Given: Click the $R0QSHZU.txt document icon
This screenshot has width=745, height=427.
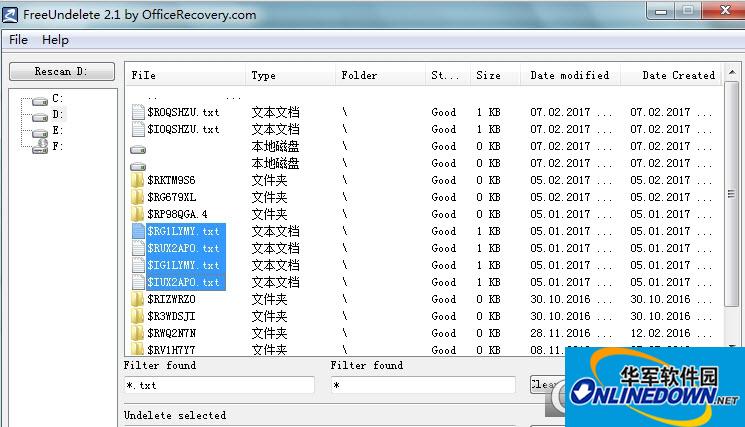Looking at the screenshot, I should pyautogui.click(x=138, y=112).
